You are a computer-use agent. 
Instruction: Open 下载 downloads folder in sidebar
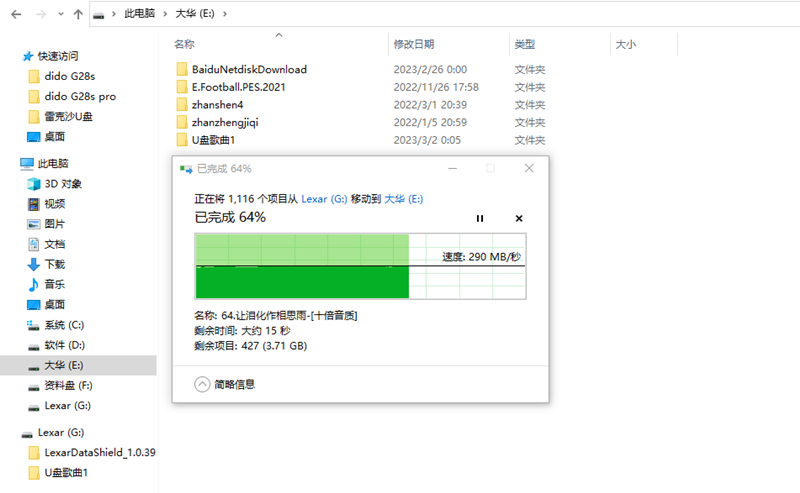(x=54, y=264)
